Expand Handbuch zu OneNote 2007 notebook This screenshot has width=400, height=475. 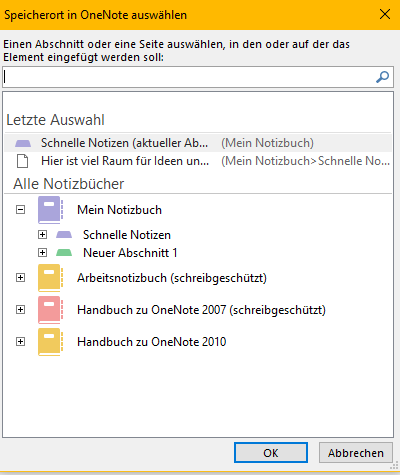click(x=21, y=310)
